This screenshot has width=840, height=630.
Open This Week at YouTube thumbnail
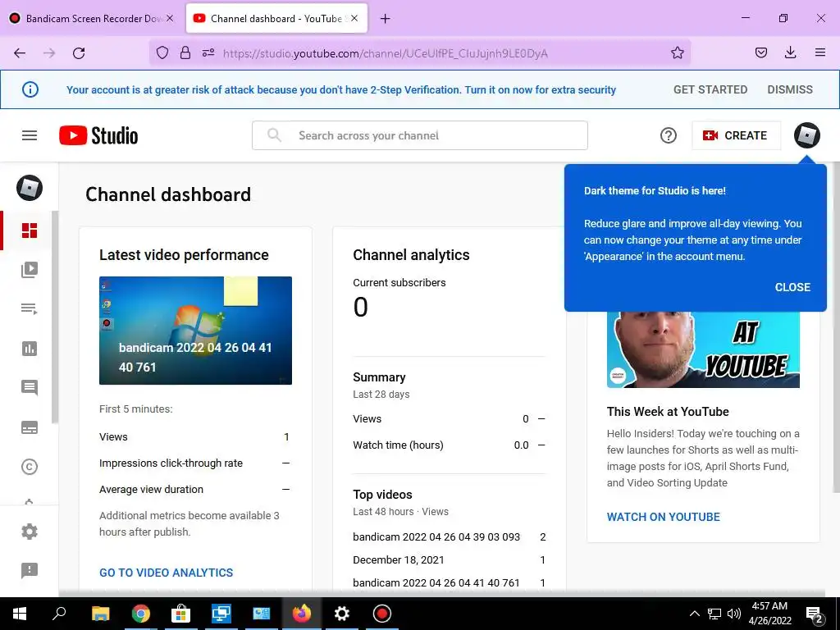(x=703, y=349)
